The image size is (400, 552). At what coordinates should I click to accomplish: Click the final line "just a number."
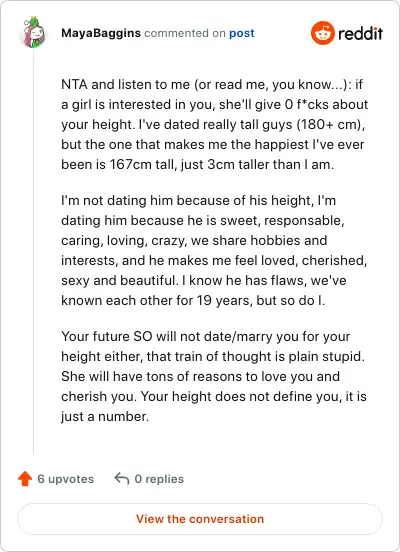tap(105, 416)
